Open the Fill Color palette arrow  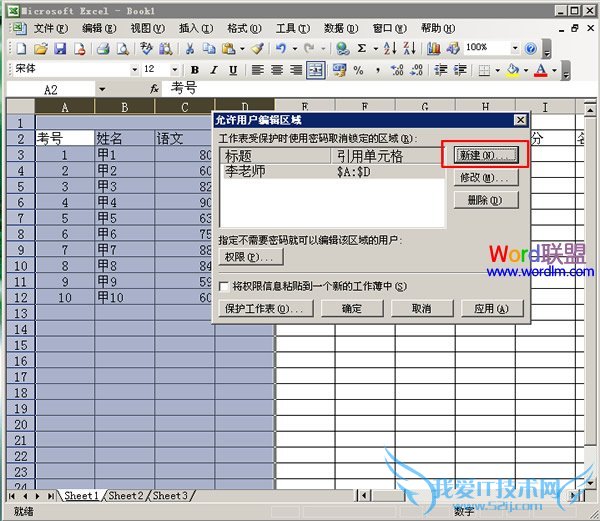[x=526, y=70]
